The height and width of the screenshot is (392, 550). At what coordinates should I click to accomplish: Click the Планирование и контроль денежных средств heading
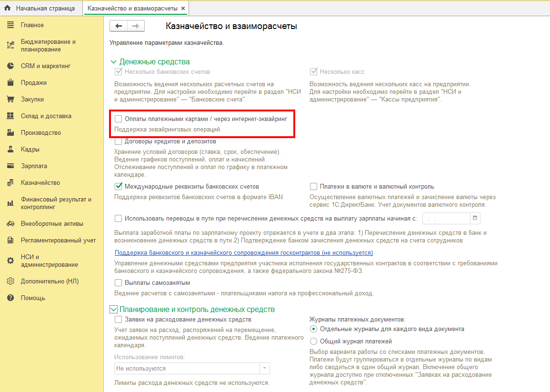pyautogui.click(x=197, y=310)
